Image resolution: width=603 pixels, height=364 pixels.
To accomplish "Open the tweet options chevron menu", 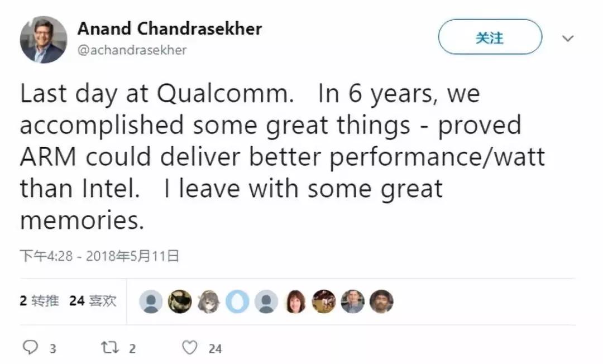I will pos(568,39).
